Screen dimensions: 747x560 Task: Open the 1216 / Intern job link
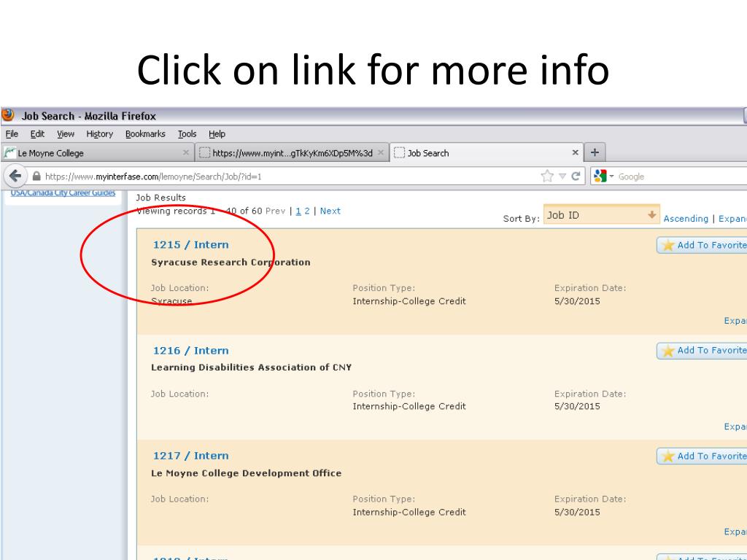(190, 351)
